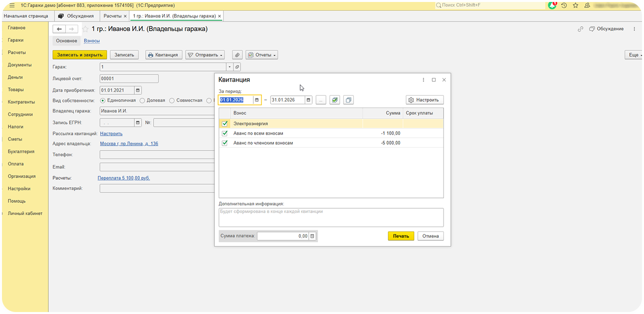Viewport: 644px width, 314px height.
Task: Open the Переплата 5 100,00 руб. link
Action: click(x=123, y=178)
